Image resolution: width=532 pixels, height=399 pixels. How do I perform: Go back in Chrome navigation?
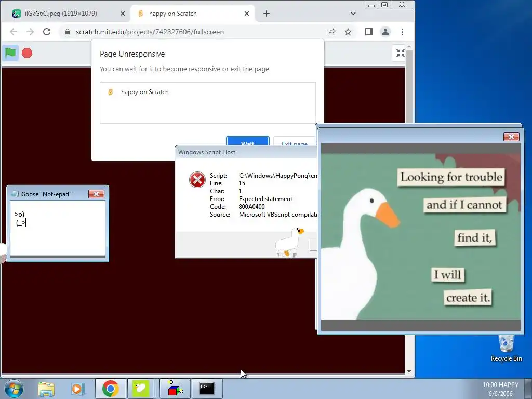click(x=14, y=32)
